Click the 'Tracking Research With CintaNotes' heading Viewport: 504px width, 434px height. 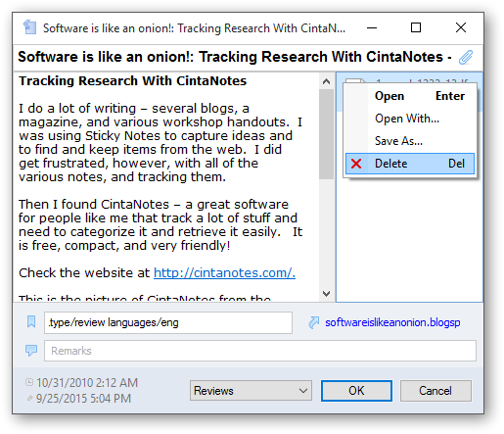pyautogui.click(x=132, y=81)
